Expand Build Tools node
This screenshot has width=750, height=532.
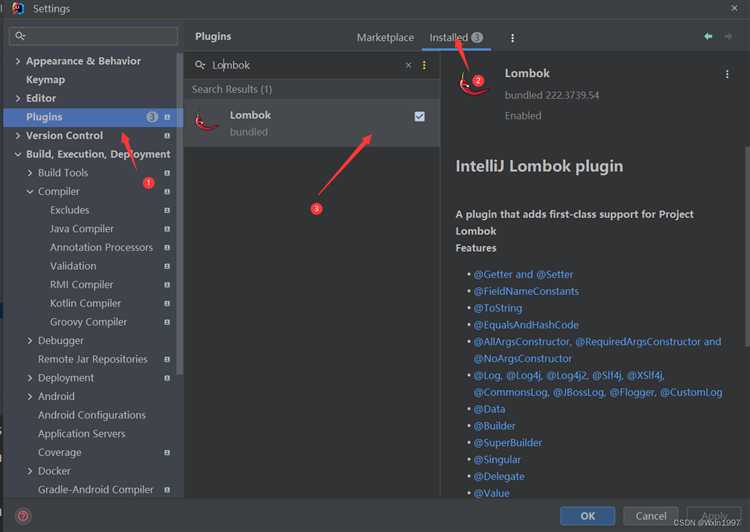click(x=30, y=173)
